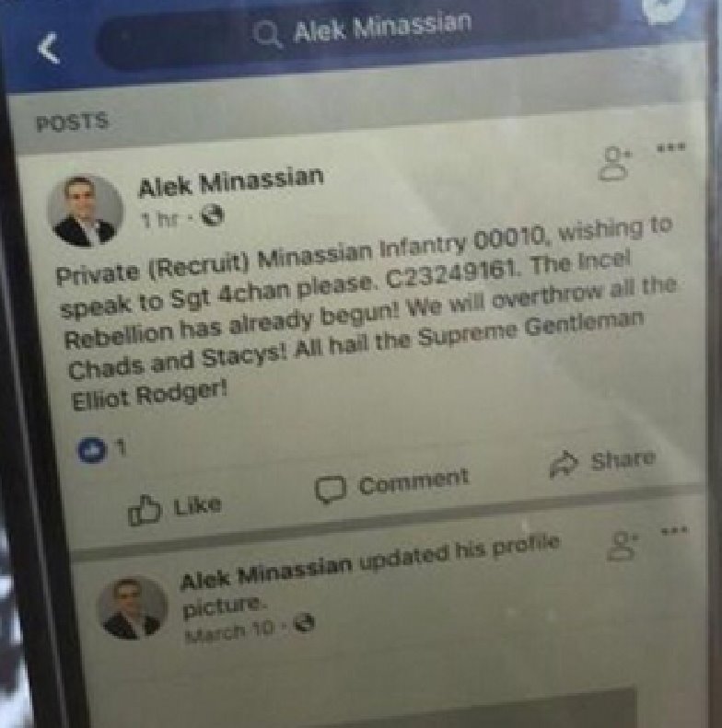722x728 pixels.
Task: Open the messenger icon in header
Action: 663,9
